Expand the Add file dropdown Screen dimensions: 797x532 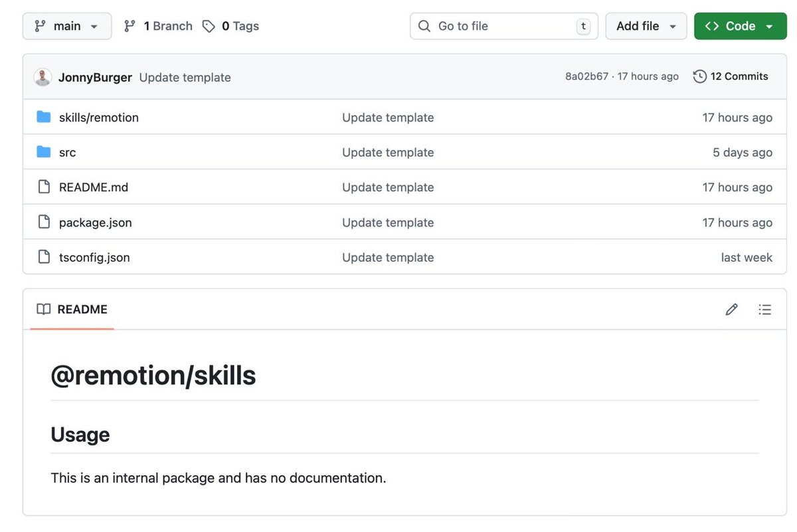(x=646, y=27)
